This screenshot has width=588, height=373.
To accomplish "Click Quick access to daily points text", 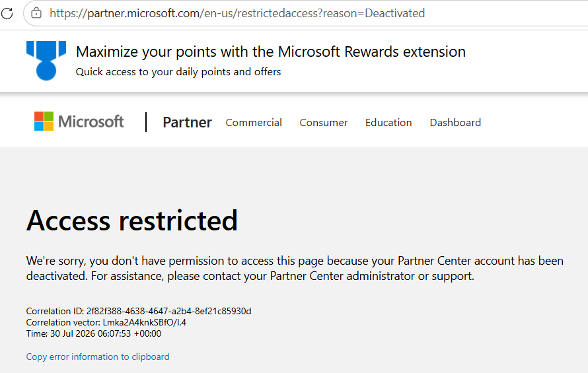I will click(x=178, y=71).
